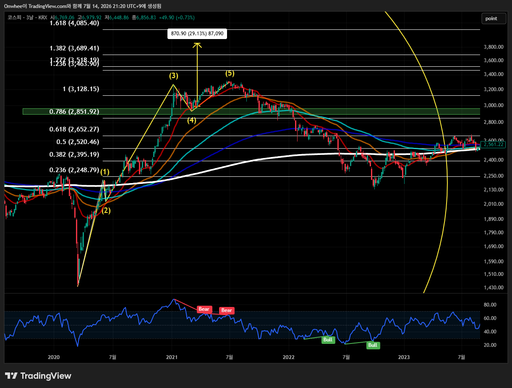The height and width of the screenshot is (388, 512).
Task: Click the 2,800.00 price axis label
Action: 494,122
